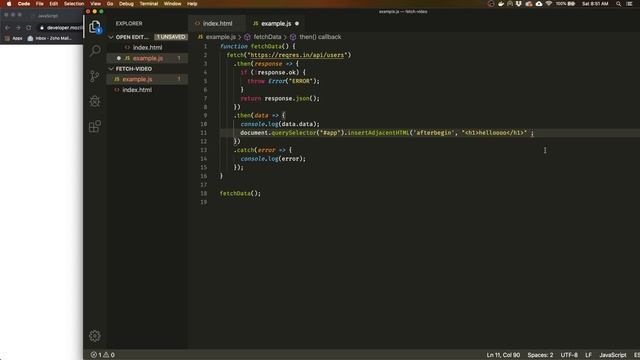Select index.html under Open Editors
Screen dimensions: 640x360
click(x=147, y=47)
